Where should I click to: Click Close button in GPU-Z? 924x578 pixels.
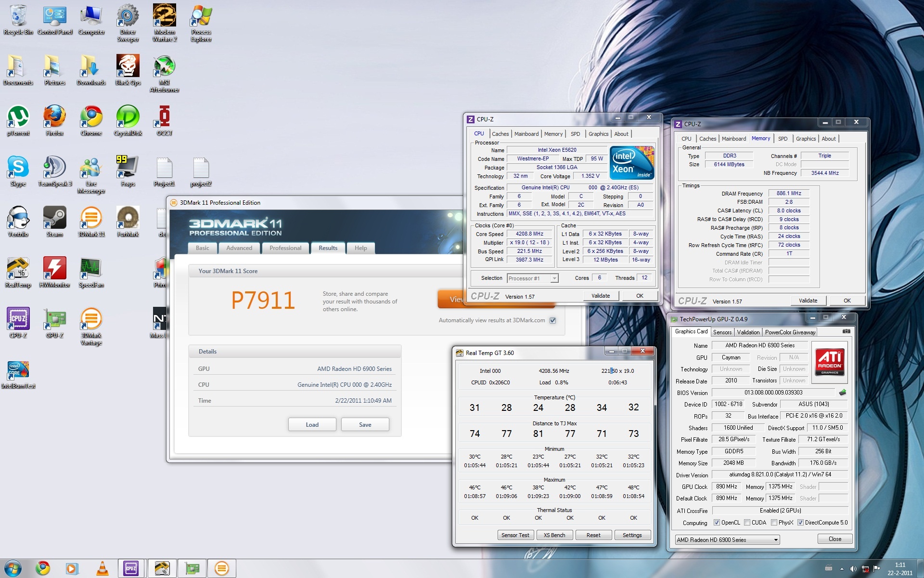tap(835, 539)
